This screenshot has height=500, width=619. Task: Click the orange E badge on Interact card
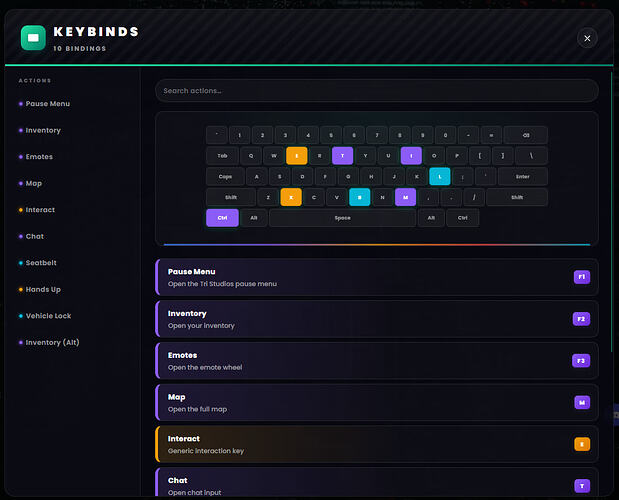(582, 444)
